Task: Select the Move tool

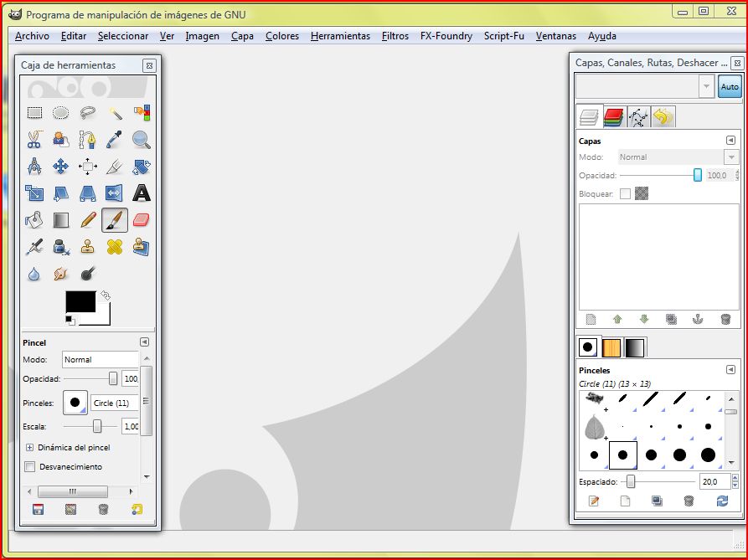Action: point(60,167)
